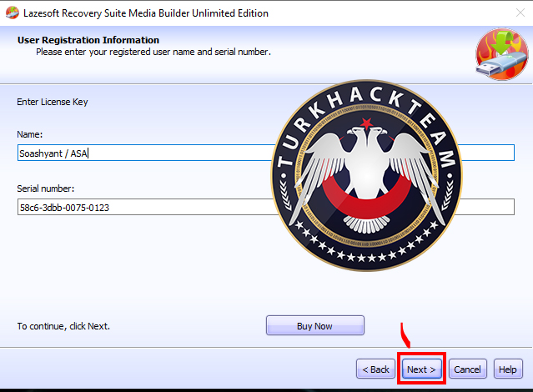Click the Next button
This screenshot has width=533, height=392.
click(421, 369)
